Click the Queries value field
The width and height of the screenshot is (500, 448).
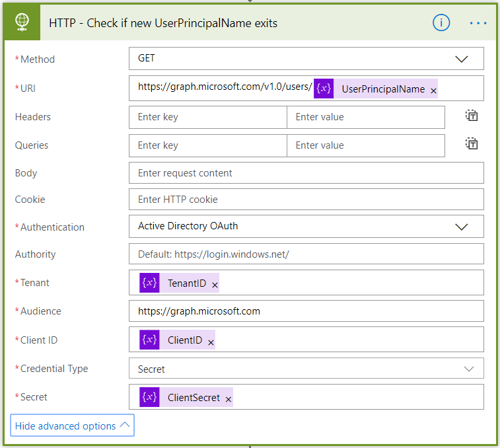[x=365, y=145]
